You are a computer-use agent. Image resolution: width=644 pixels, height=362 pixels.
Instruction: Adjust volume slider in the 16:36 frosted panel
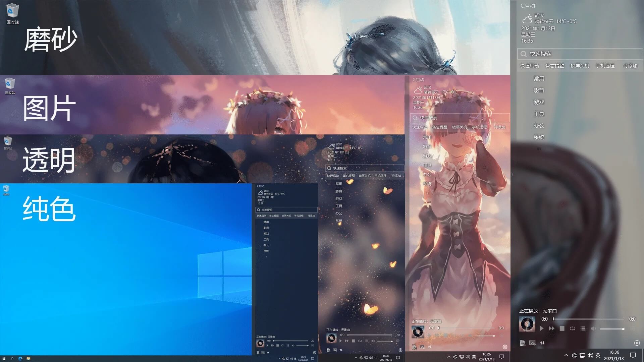pyautogui.click(x=612, y=329)
